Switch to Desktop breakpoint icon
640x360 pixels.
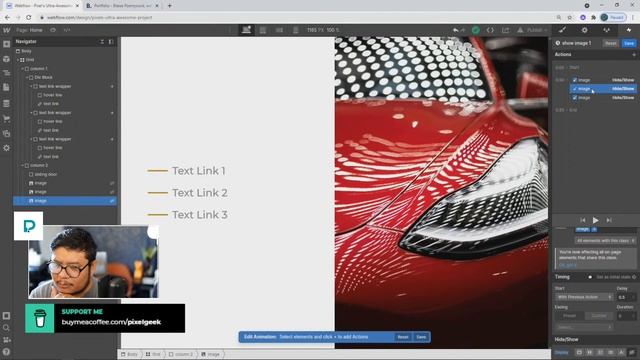[246, 30]
